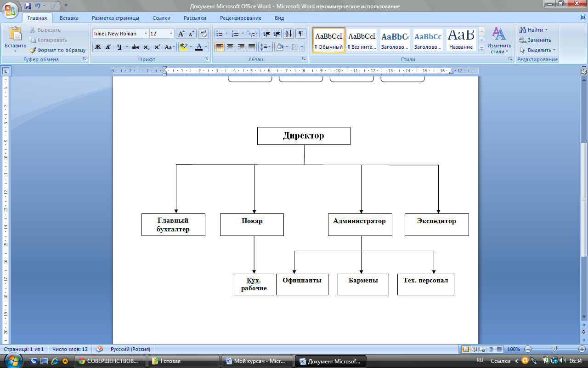Screen dimensions: 588x368
Task: Apply red font color
Action: point(198,47)
